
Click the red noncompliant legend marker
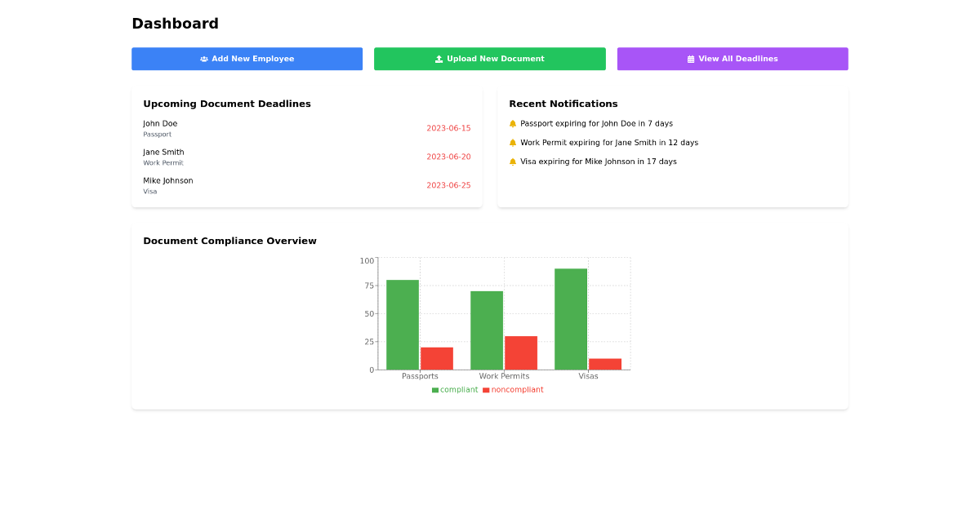click(486, 389)
